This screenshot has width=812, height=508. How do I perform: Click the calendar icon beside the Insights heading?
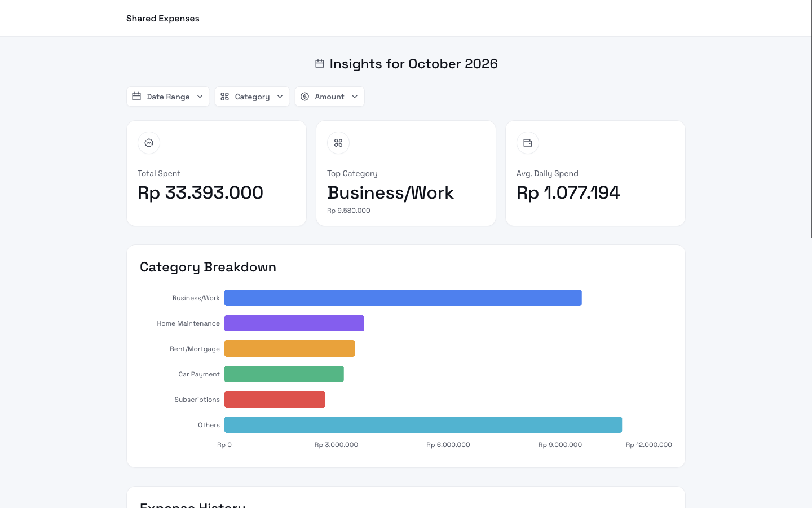pyautogui.click(x=320, y=64)
